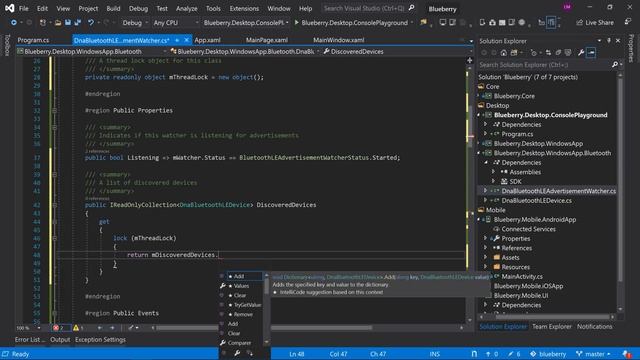Select the Remove IntelliSense suggestion
640x360 pixels.
click(243, 314)
